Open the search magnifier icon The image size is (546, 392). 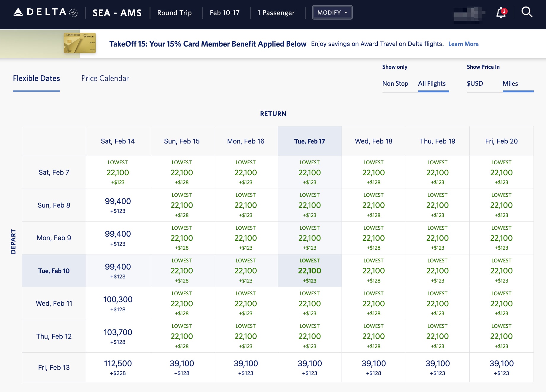point(527,12)
